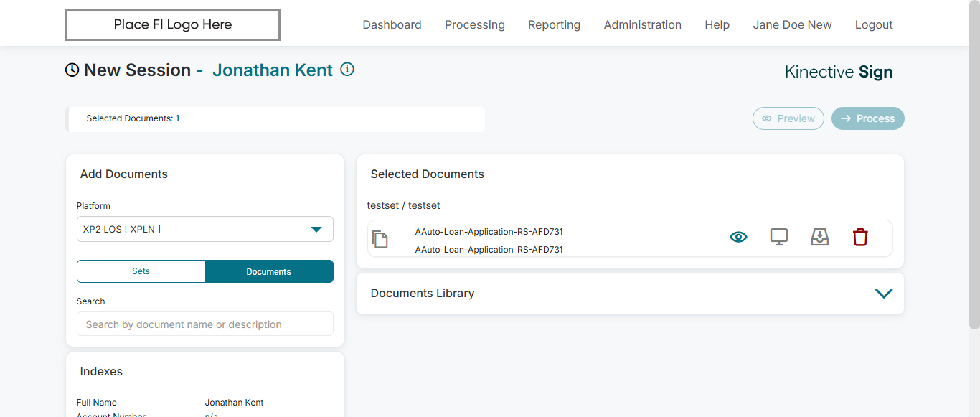Switch to the Sets toggle option
This screenshot has height=417, width=980.
[x=141, y=271]
